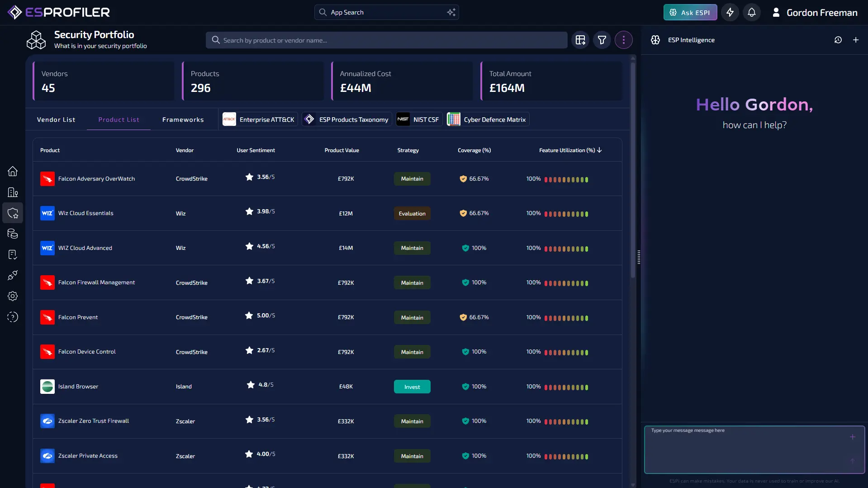Click the Wiz Cloud Essentials logo
The height and width of the screenshot is (488, 868).
(x=47, y=213)
